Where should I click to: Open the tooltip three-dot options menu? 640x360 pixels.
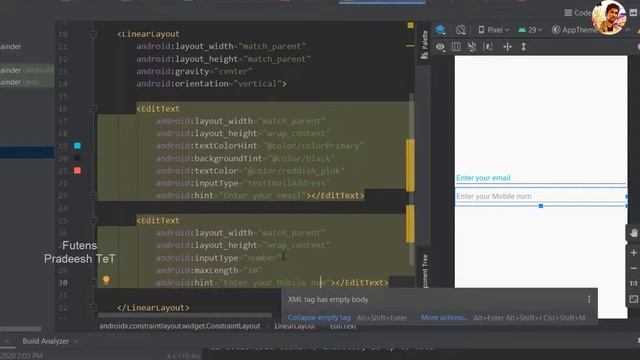tap(589, 300)
